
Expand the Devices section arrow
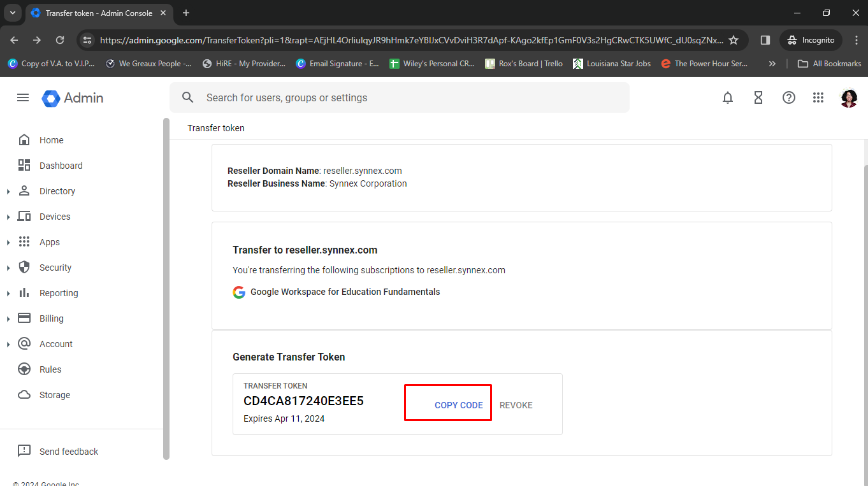click(8, 217)
